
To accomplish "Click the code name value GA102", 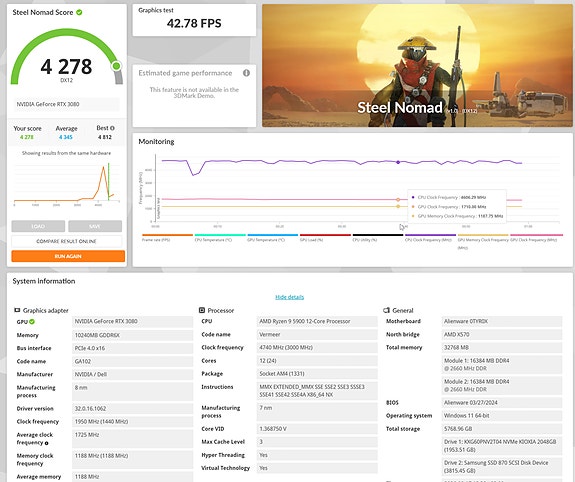I will [x=132, y=361].
